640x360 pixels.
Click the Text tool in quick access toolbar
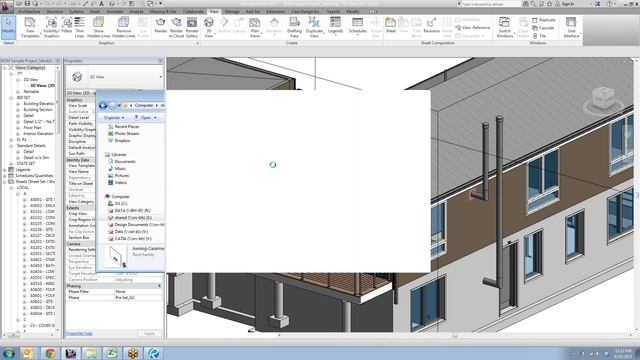click(x=102, y=4)
